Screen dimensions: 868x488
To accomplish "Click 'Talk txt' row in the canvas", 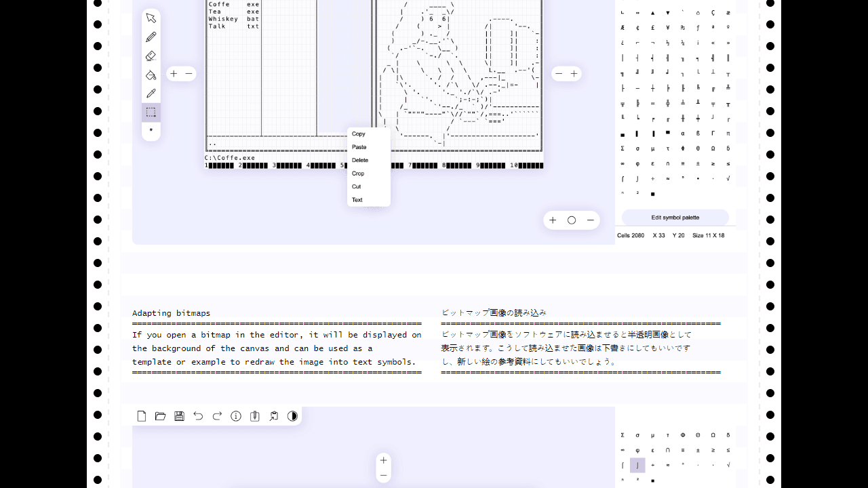I will coord(233,26).
